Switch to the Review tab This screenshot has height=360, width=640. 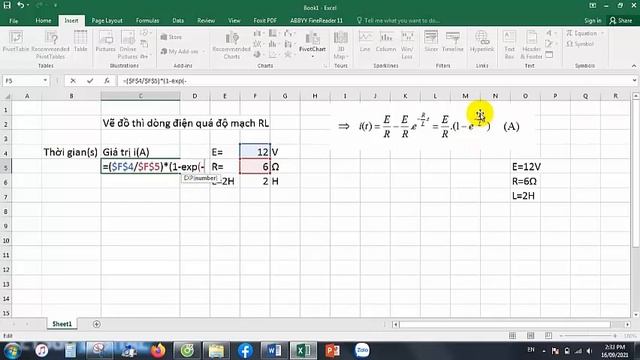click(206, 20)
